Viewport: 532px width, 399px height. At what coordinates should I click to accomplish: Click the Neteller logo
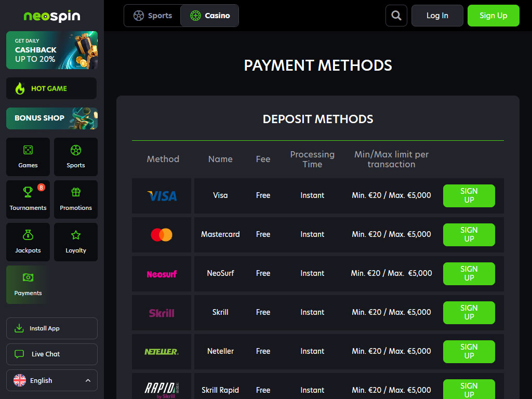coord(162,352)
